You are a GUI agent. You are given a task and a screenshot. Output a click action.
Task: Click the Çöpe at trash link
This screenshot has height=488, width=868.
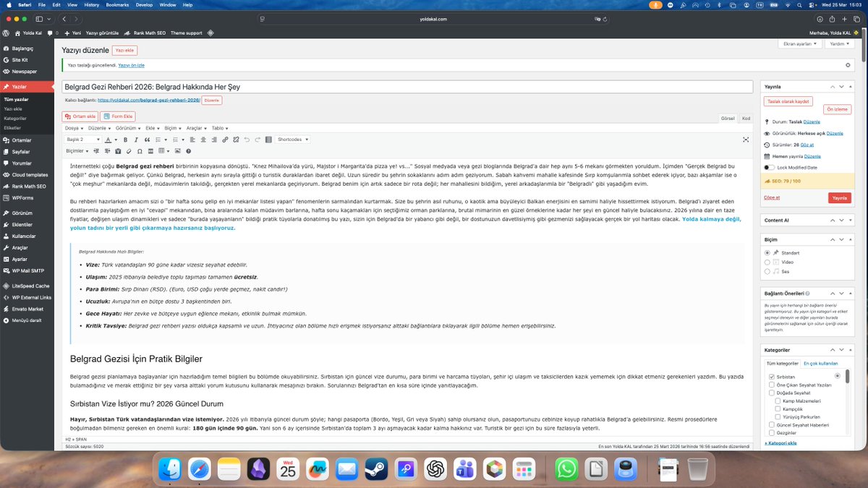[772, 197]
